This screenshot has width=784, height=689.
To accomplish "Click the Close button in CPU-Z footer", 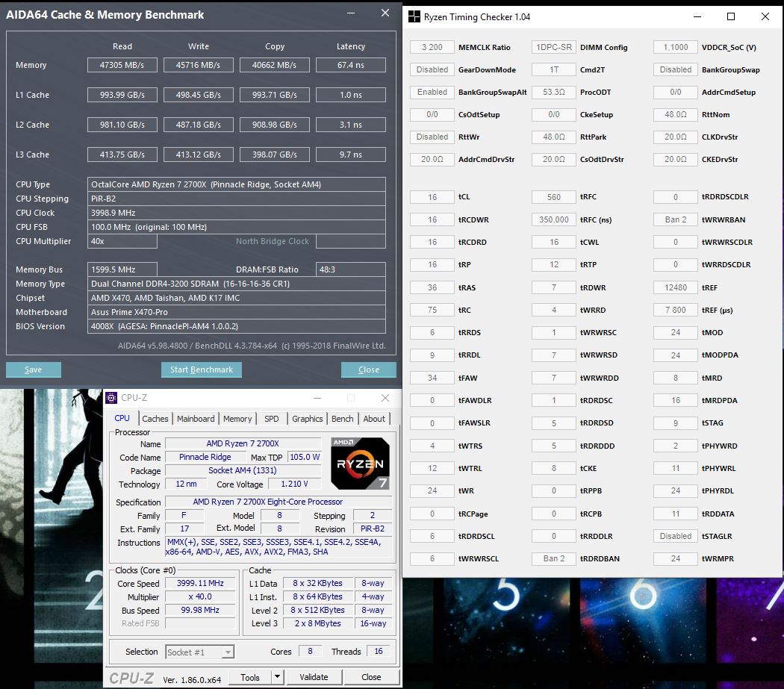I will pos(371,677).
